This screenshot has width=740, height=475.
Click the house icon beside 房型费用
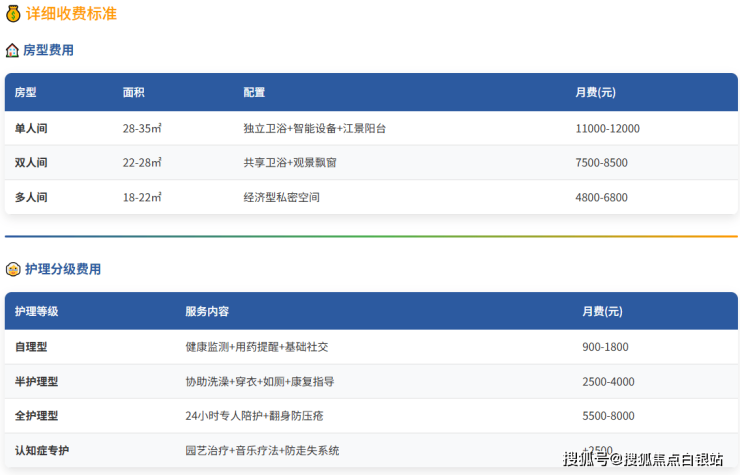(x=12, y=50)
